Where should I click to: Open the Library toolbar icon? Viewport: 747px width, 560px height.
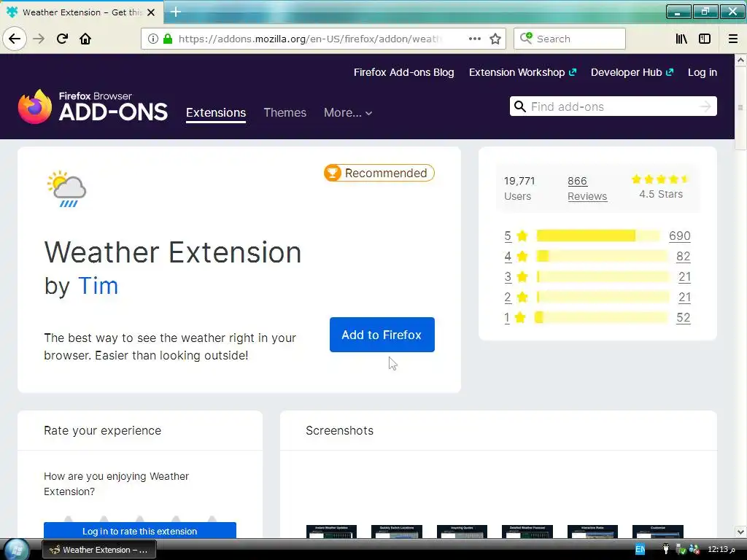coord(681,39)
